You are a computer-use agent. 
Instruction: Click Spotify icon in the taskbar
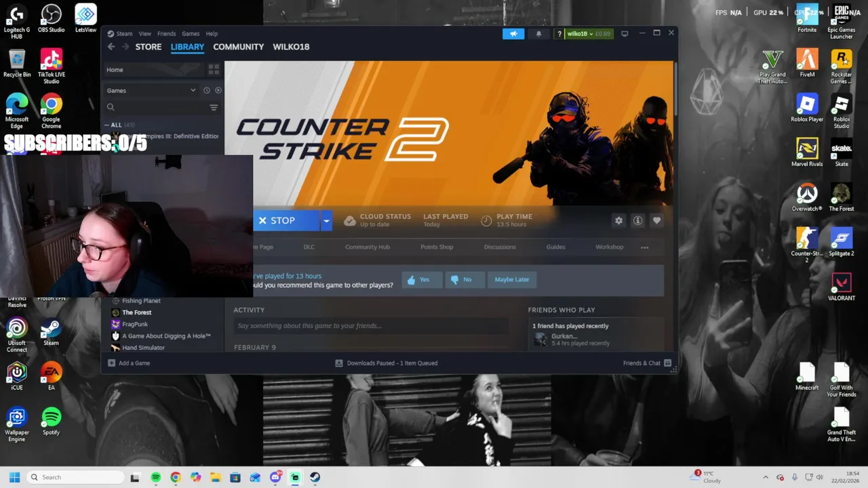click(x=156, y=477)
